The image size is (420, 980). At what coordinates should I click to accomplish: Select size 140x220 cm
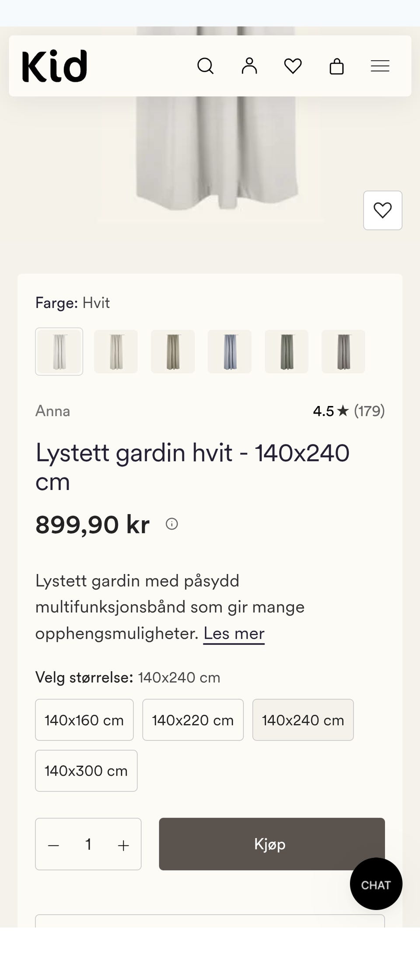pyautogui.click(x=193, y=720)
